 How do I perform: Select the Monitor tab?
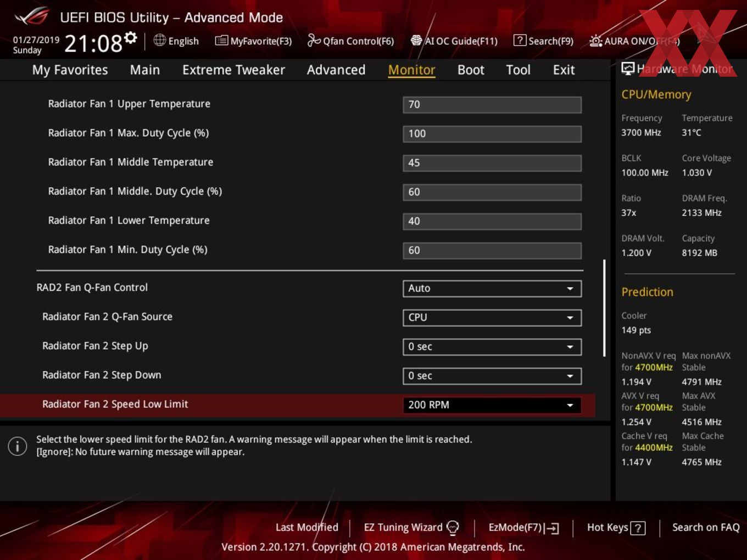click(412, 70)
